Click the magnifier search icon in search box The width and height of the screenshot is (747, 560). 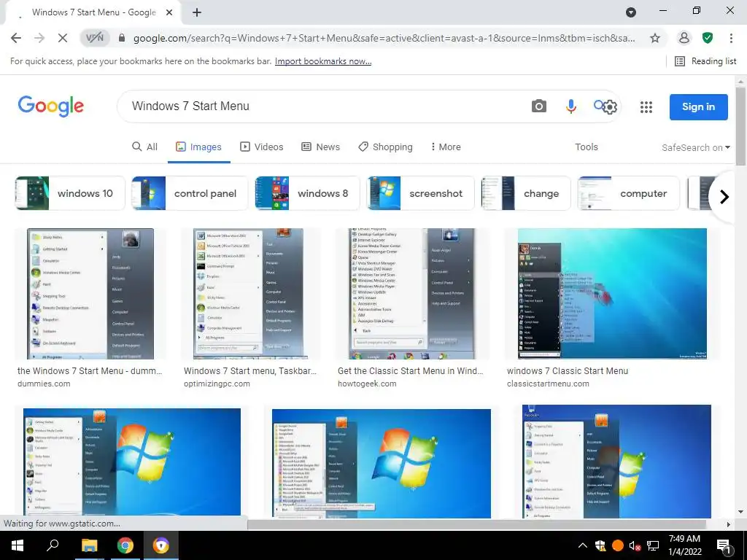tap(599, 105)
